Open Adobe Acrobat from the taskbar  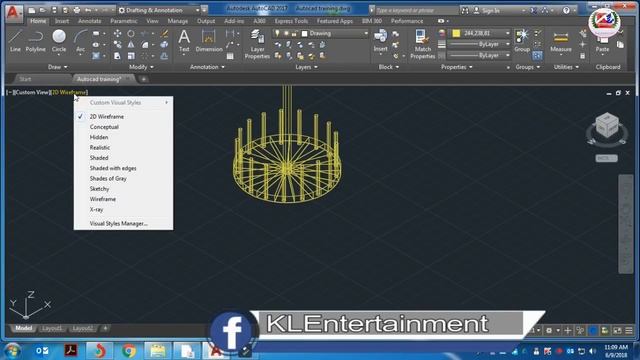click(x=71, y=351)
